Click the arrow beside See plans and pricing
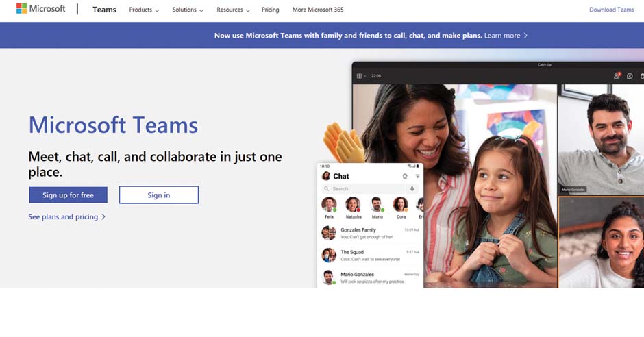This screenshot has height=337, width=644. pyautogui.click(x=103, y=216)
